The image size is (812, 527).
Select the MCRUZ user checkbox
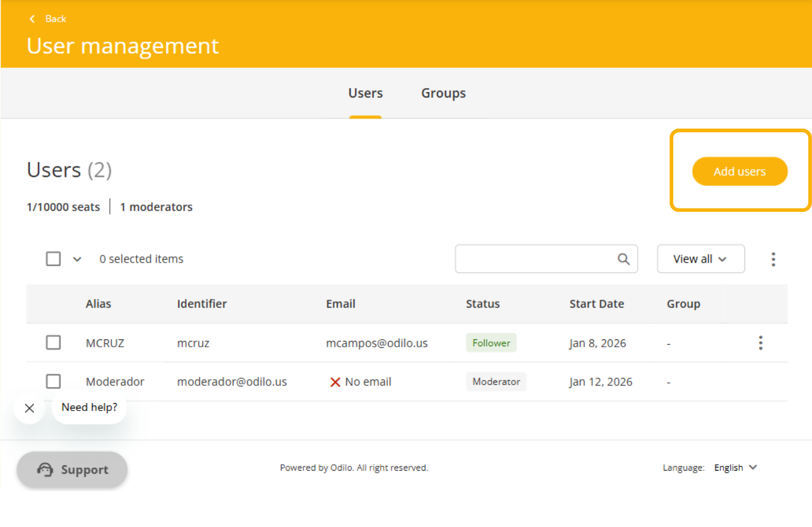click(53, 343)
